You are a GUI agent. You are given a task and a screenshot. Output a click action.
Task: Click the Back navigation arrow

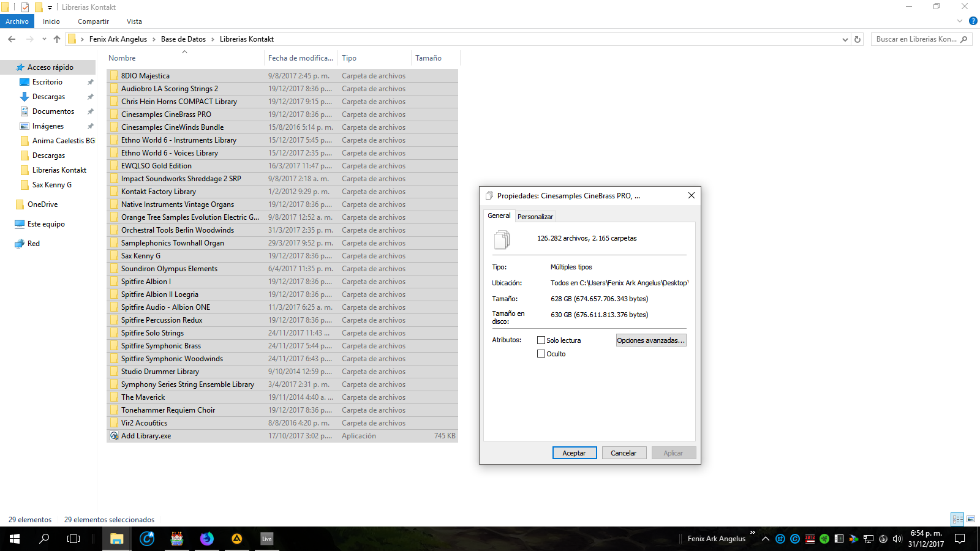click(x=12, y=39)
